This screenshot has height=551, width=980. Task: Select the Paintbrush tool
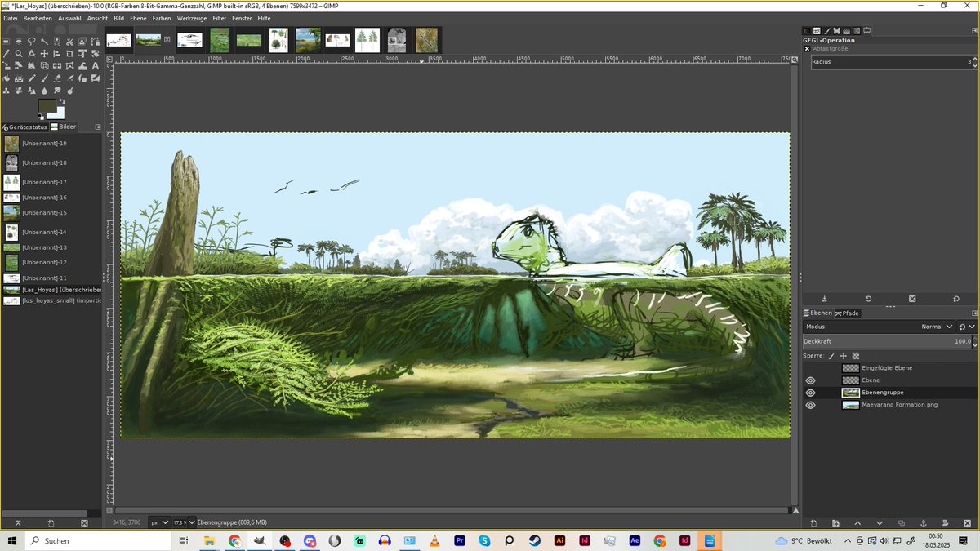44,78
